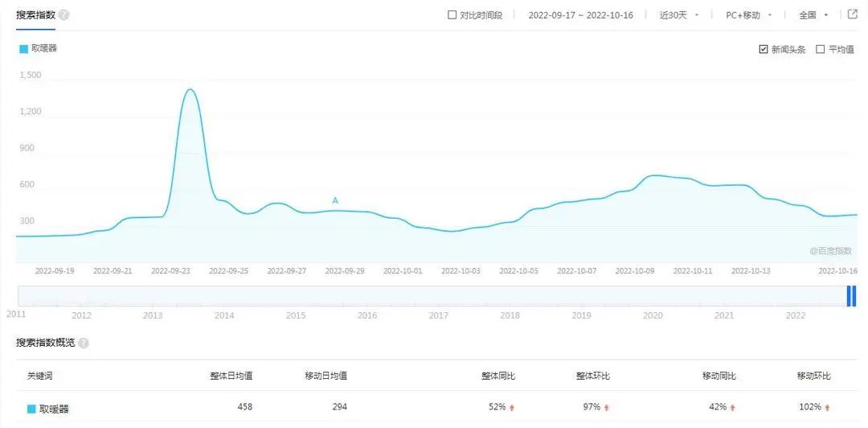The image size is (868, 428).
Task: Enable the 对比时间段 checkbox
Action: (452, 15)
